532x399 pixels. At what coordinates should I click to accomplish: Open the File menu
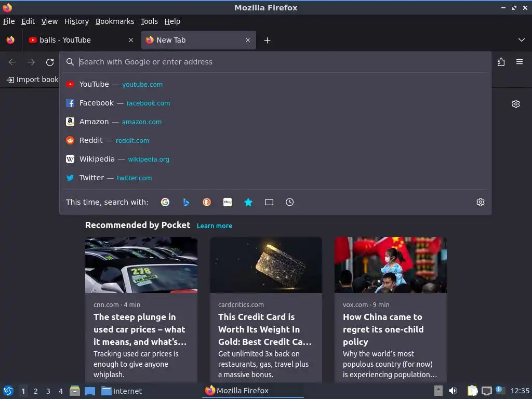[x=9, y=21]
